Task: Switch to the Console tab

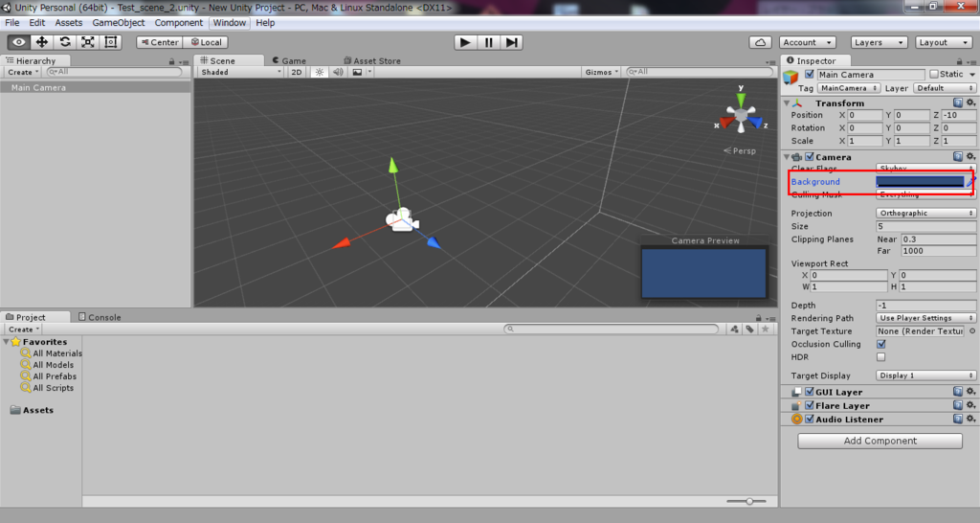Action: pos(100,317)
